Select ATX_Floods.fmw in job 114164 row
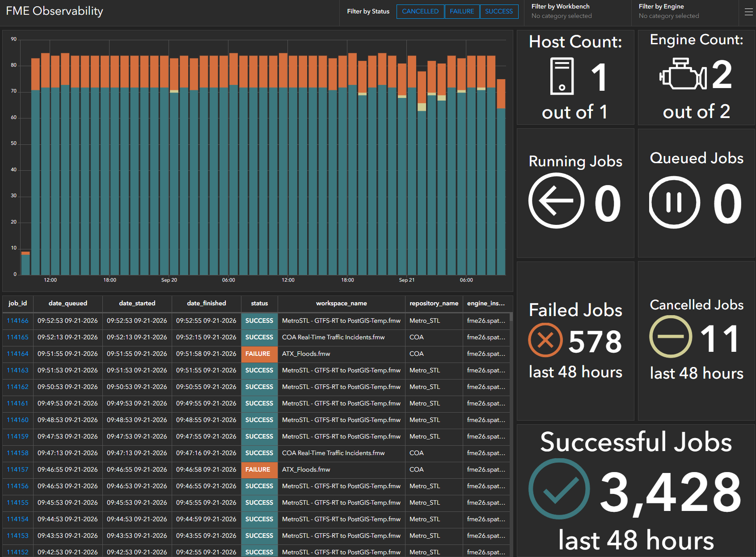Viewport: 756px width, 557px height. click(306, 354)
